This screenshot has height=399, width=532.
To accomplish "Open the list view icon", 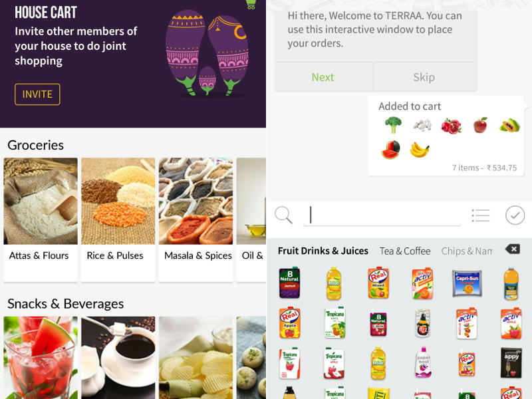I will point(481,215).
